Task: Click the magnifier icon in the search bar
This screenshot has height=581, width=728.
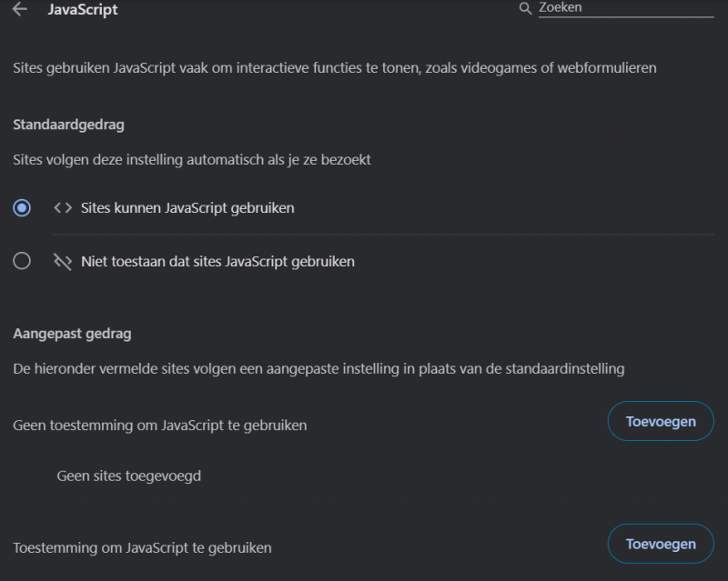Action: pyautogui.click(x=523, y=7)
